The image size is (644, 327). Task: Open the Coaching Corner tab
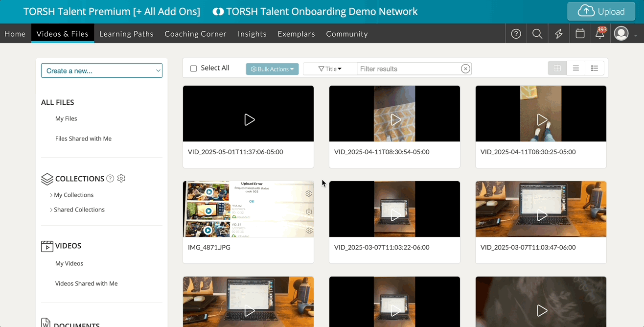pyautogui.click(x=195, y=34)
